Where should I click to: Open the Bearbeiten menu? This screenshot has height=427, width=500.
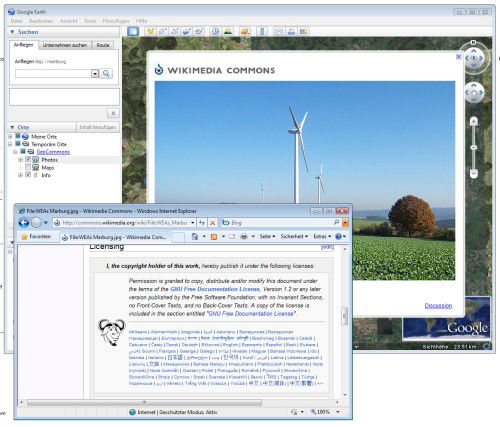(x=41, y=21)
